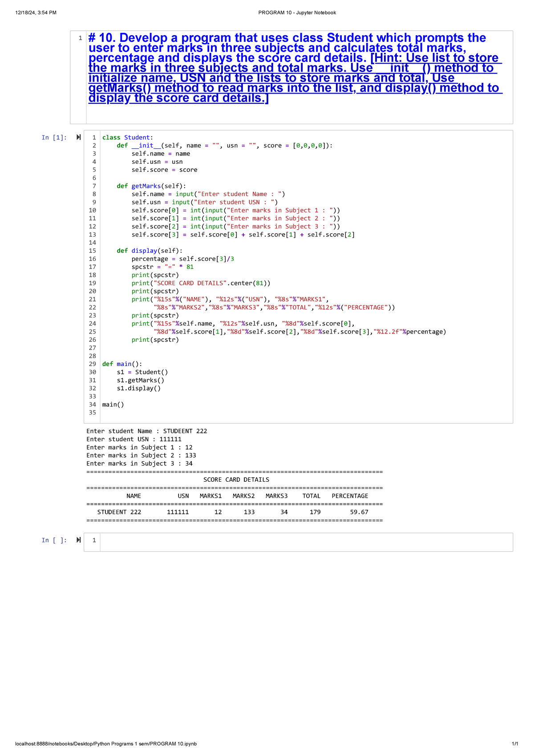Click the 's1.getMarks()' line
This screenshot has height=756, width=534.
141,380
